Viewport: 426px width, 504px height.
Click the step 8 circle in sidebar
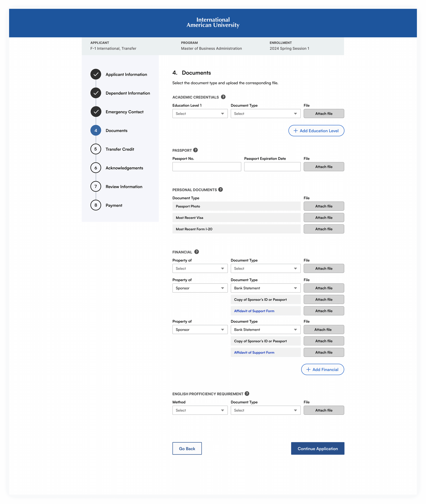click(96, 205)
